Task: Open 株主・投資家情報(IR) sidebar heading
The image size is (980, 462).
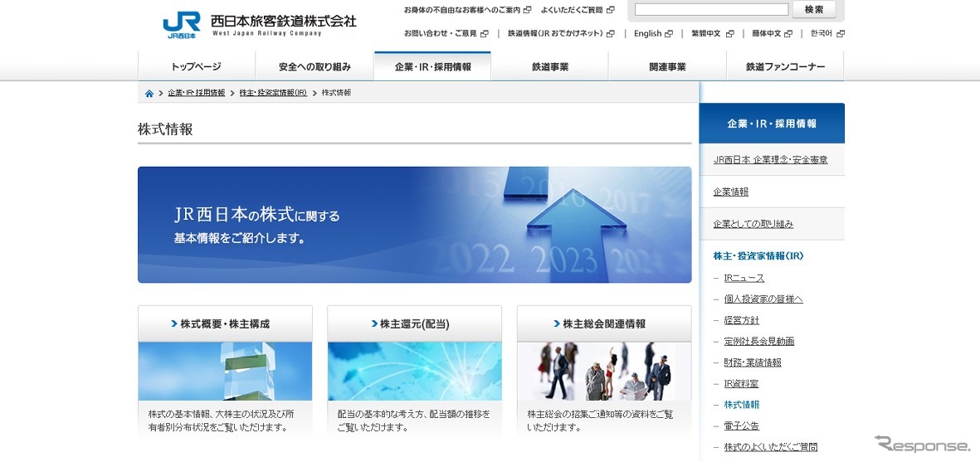Action: [758, 256]
